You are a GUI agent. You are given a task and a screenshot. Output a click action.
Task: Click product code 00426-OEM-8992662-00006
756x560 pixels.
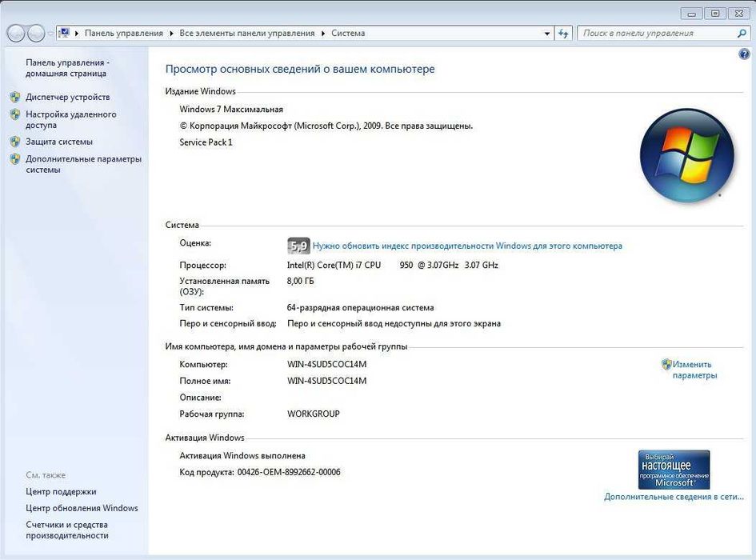[x=289, y=472]
